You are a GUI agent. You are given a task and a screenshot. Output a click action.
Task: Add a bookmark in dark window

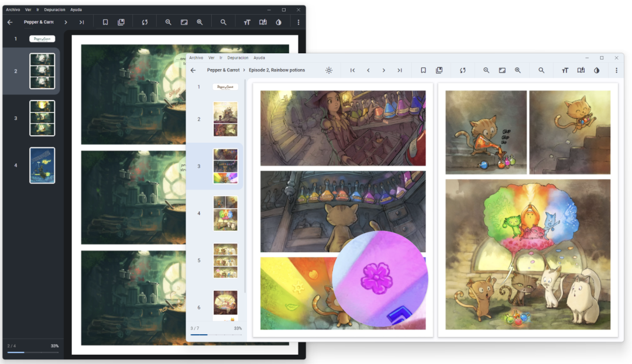click(105, 22)
